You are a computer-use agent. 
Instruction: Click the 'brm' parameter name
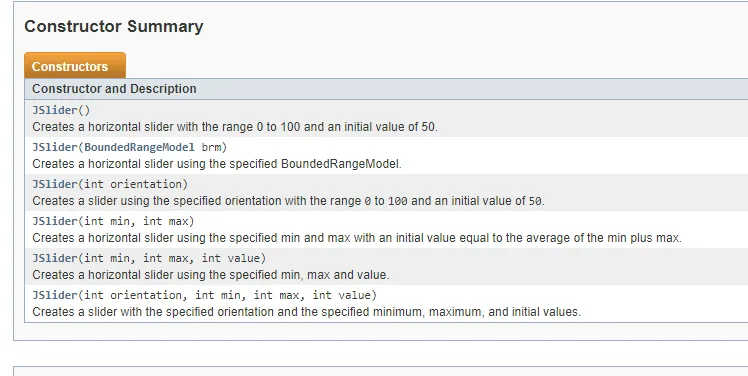click(x=211, y=147)
